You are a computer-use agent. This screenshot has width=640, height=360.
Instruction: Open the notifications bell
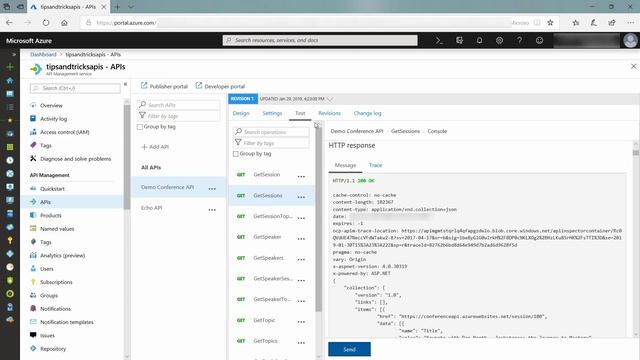click(x=479, y=40)
